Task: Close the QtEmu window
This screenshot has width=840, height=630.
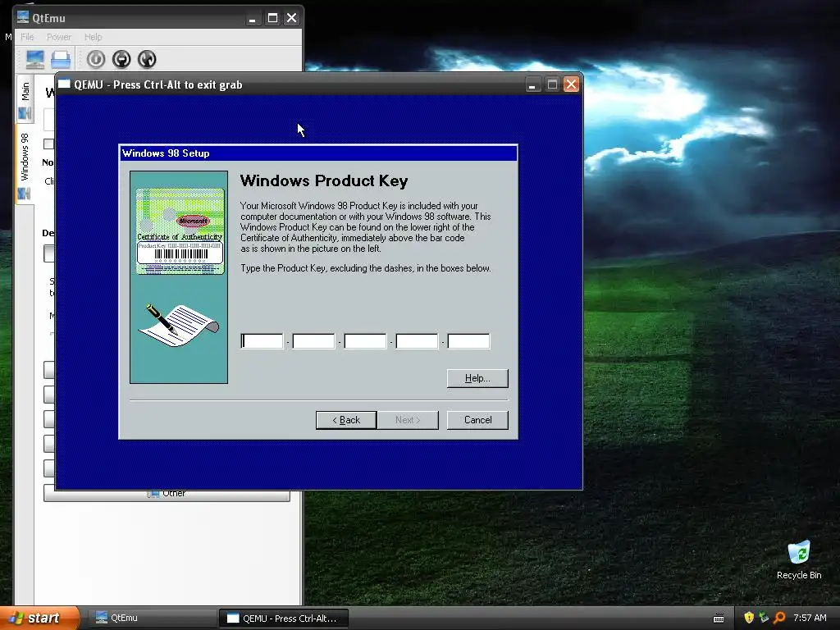Action: pos(291,19)
